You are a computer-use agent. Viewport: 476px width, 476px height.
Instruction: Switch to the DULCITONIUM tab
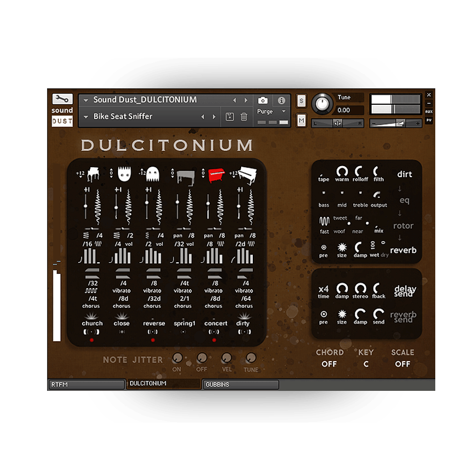[163, 384]
